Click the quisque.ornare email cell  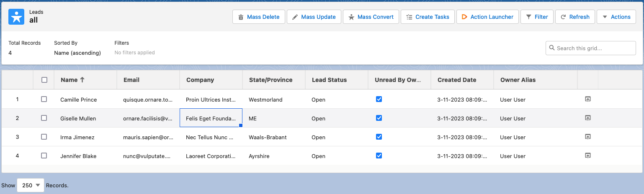148,100
